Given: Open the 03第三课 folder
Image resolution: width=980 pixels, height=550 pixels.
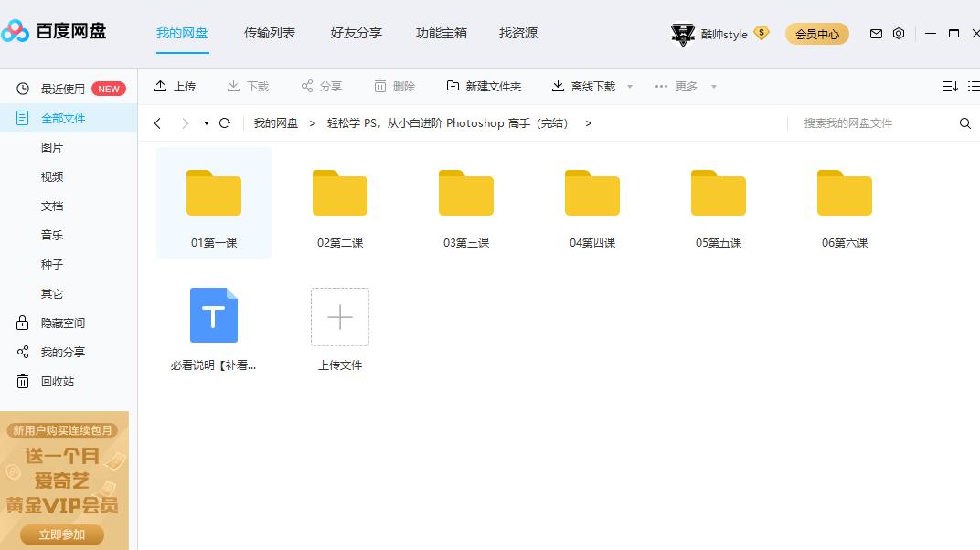Looking at the screenshot, I should point(466,194).
